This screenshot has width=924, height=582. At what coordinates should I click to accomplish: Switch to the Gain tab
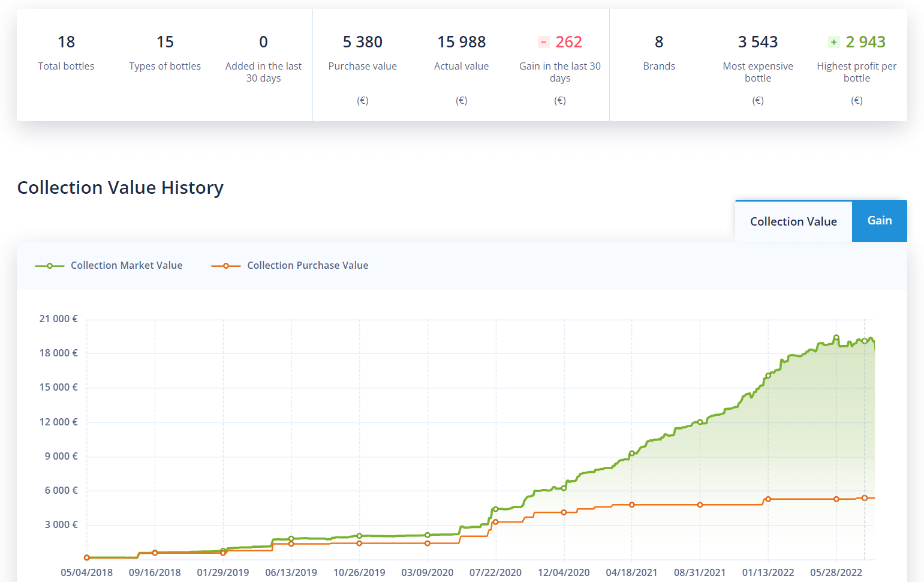pos(879,221)
